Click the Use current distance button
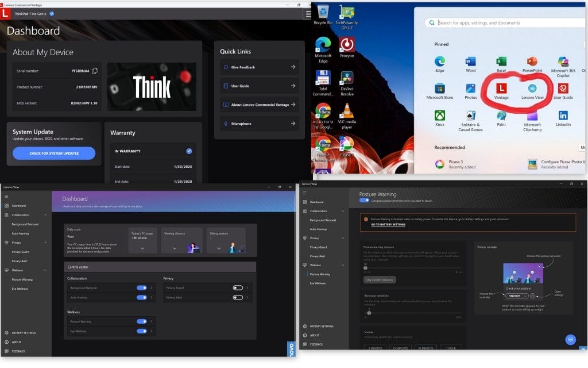588x368 pixels. point(380,280)
